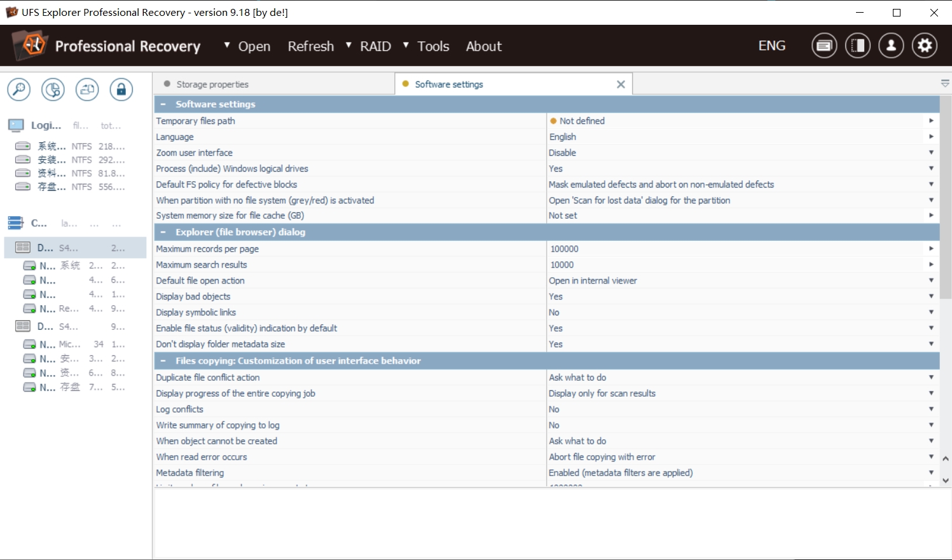Open When read error occurs dropdown
952x560 pixels.
pyautogui.click(x=931, y=457)
